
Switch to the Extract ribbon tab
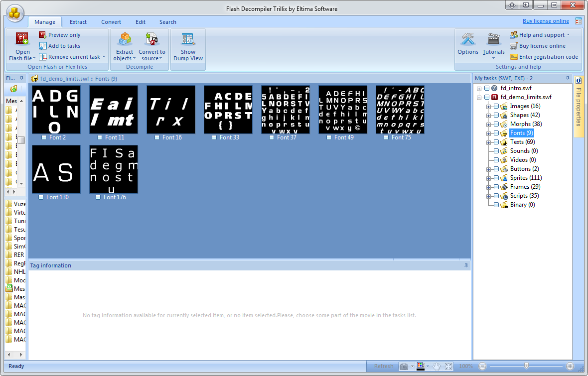tap(78, 22)
